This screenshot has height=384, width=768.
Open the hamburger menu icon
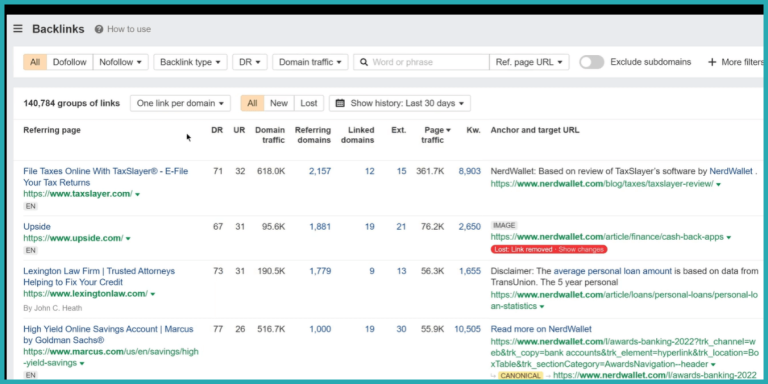(x=18, y=29)
